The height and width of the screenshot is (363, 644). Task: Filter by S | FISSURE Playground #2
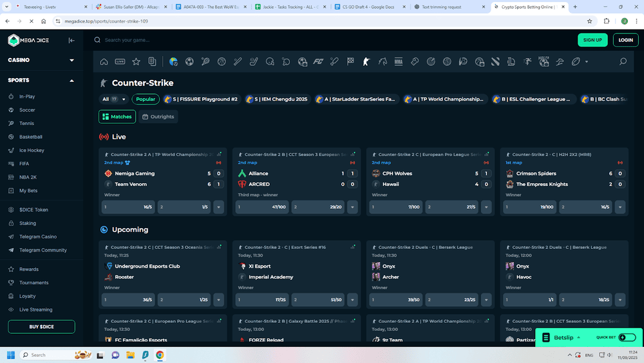201,99
